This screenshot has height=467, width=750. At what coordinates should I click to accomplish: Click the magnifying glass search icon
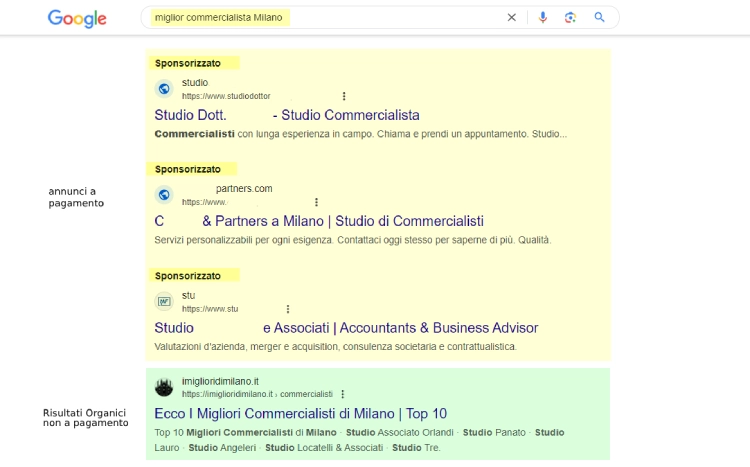point(600,17)
